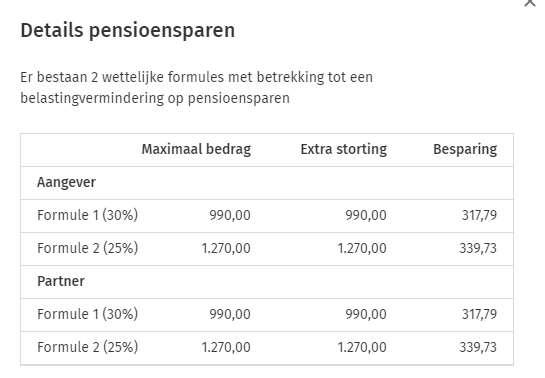Viewport: 545px width, 378px height.
Task: Click the Aangever section row
Action: click(x=267, y=183)
